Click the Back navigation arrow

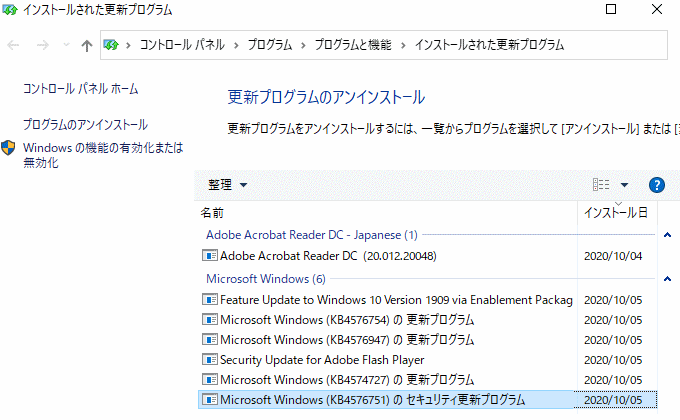click(x=14, y=45)
